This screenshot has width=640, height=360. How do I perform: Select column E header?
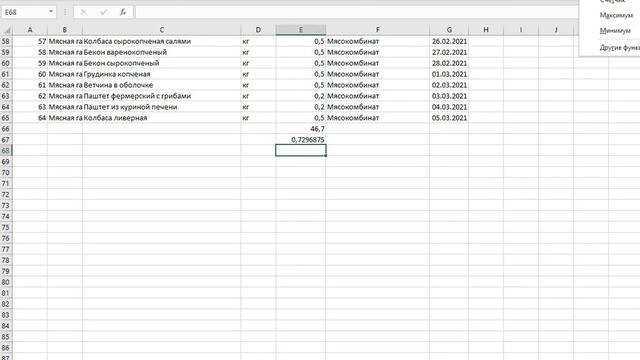[301, 30]
